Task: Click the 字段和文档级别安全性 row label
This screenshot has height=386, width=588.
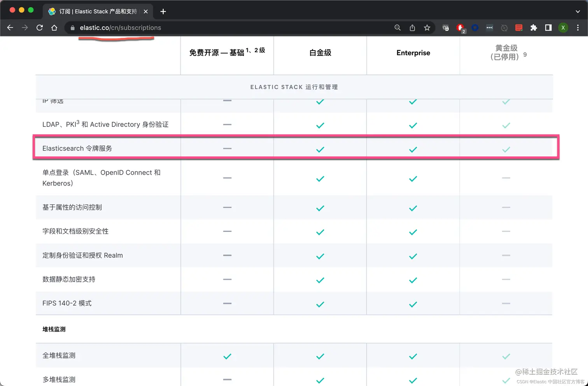Action: [x=75, y=231]
